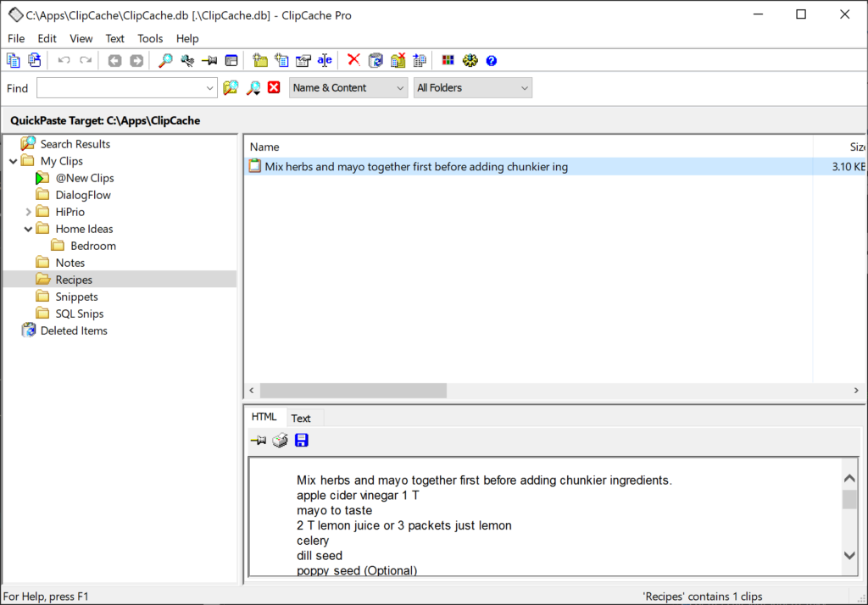This screenshot has height=605, width=868.
Task: Click the Back navigation arrow button
Action: pos(114,60)
